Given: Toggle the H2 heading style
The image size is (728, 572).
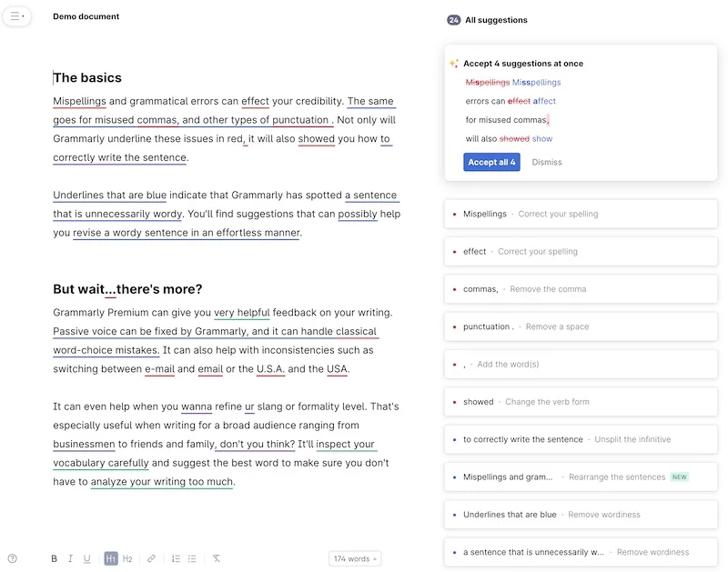Looking at the screenshot, I should click(x=127, y=558).
